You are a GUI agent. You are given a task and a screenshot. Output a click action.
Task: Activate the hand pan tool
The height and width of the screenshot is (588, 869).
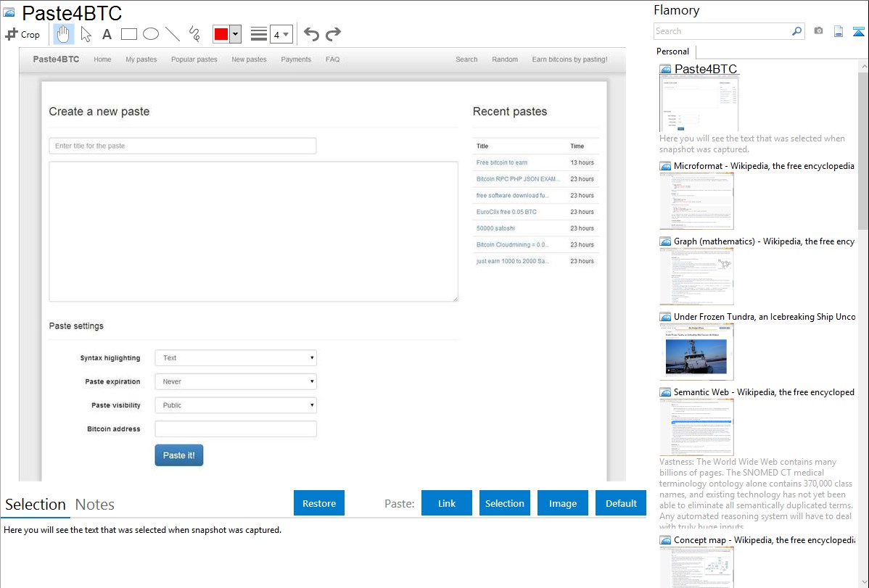pos(64,34)
